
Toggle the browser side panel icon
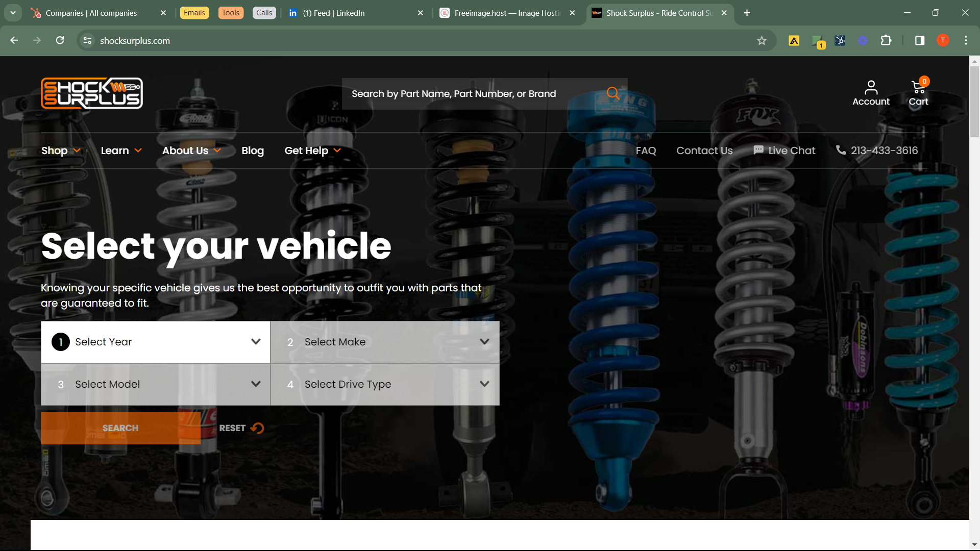pos(920,41)
